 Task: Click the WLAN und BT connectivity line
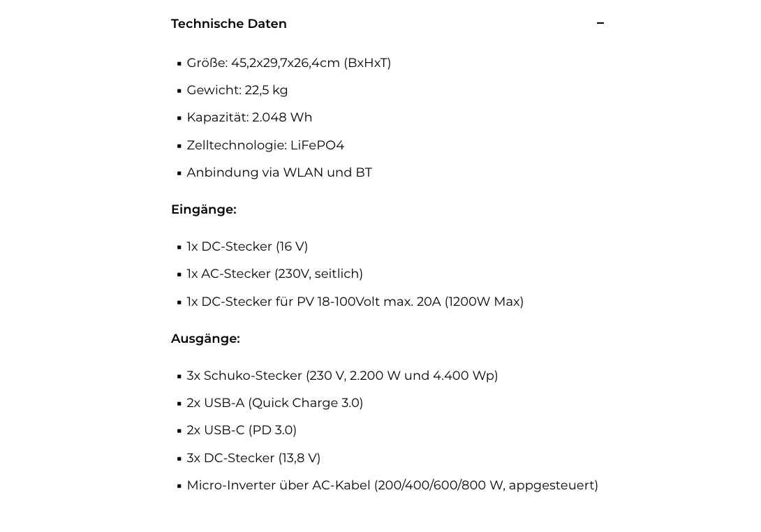coord(279,172)
